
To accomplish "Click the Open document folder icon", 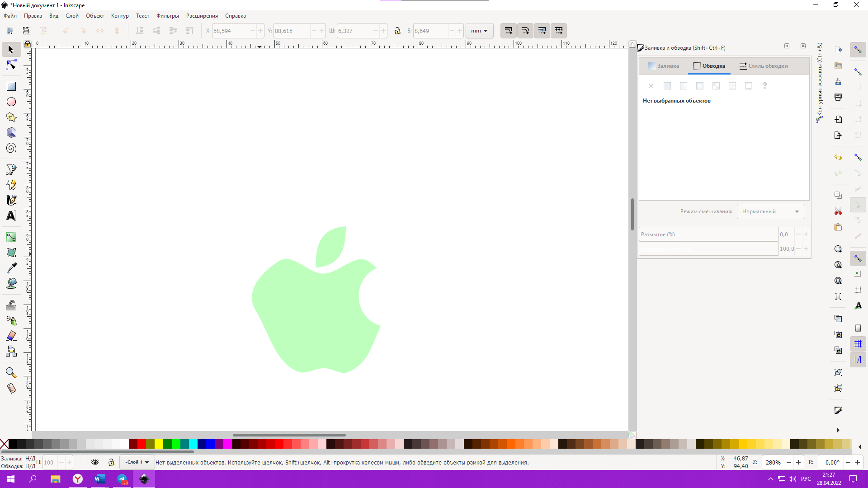I will click(838, 66).
